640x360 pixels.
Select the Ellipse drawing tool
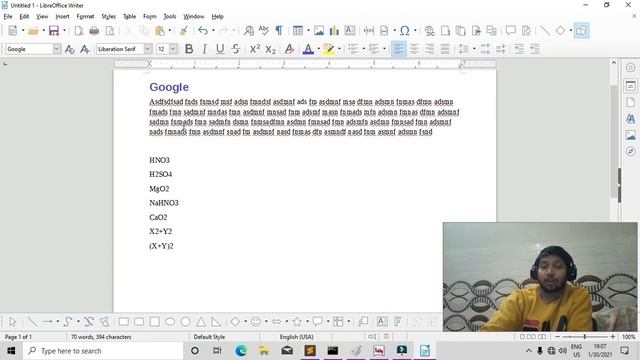click(170, 322)
